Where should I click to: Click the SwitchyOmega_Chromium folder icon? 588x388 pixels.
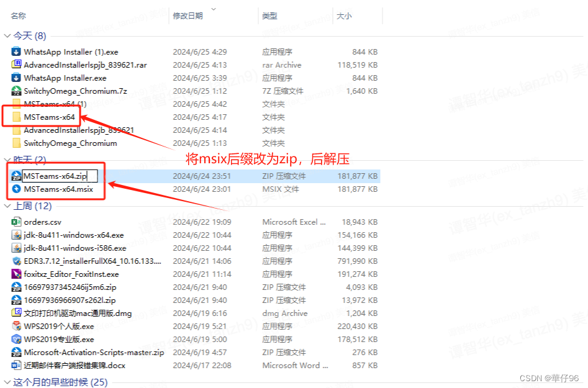pyautogui.click(x=16, y=143)
